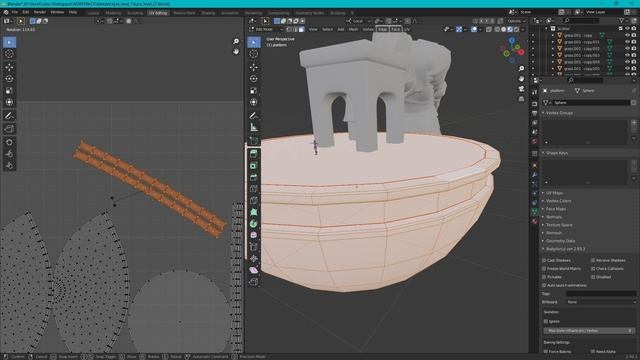Click the UV editor pan hand icon
The height and width of the screenshot is (360, 640).
tap(236, 51)
